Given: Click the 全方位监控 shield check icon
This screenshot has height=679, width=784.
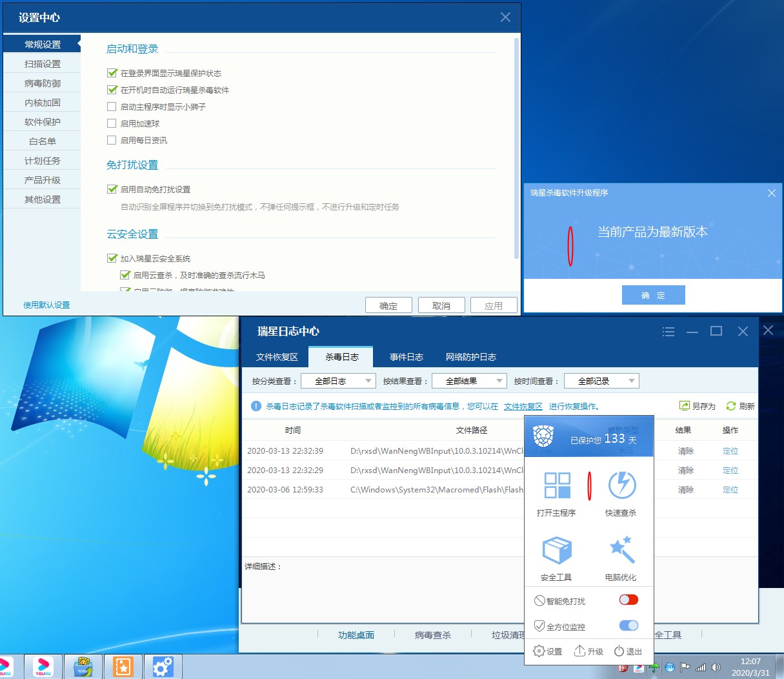Looking at the screenshot, I should (539, 626).
